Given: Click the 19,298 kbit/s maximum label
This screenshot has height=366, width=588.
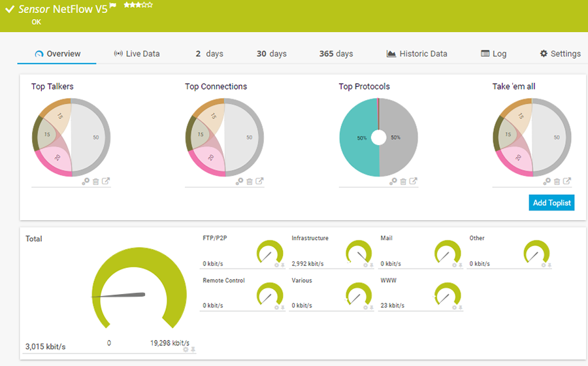Looking at the screenshot, I should [170, 342].
